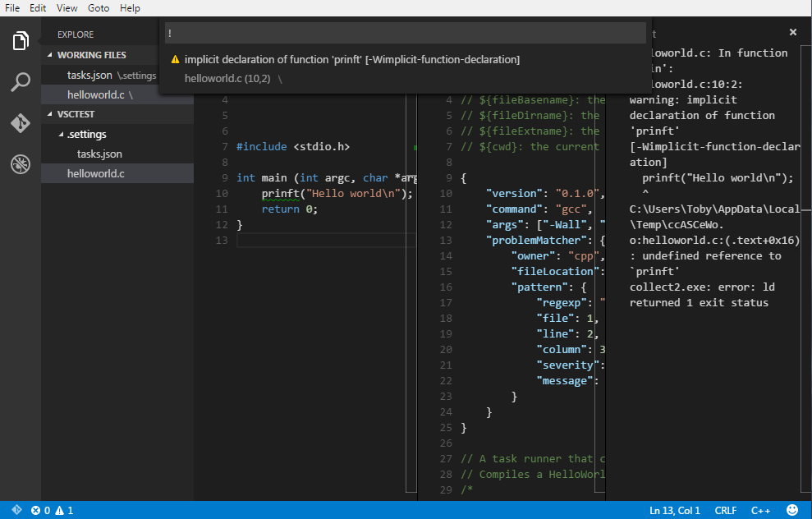
Task: Click the prinft("Hello world\n"); output line
Action: pyautogui.click(x=718, y=178)
